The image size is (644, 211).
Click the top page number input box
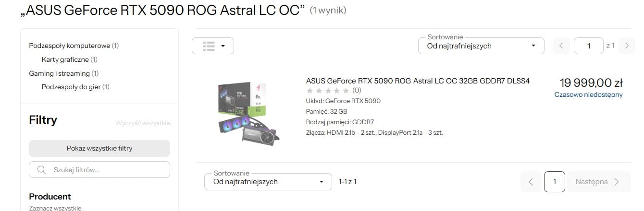[x=589, y=46]
